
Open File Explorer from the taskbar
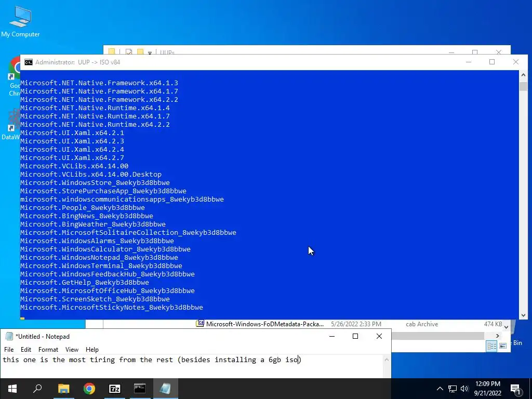click(63, 389)
